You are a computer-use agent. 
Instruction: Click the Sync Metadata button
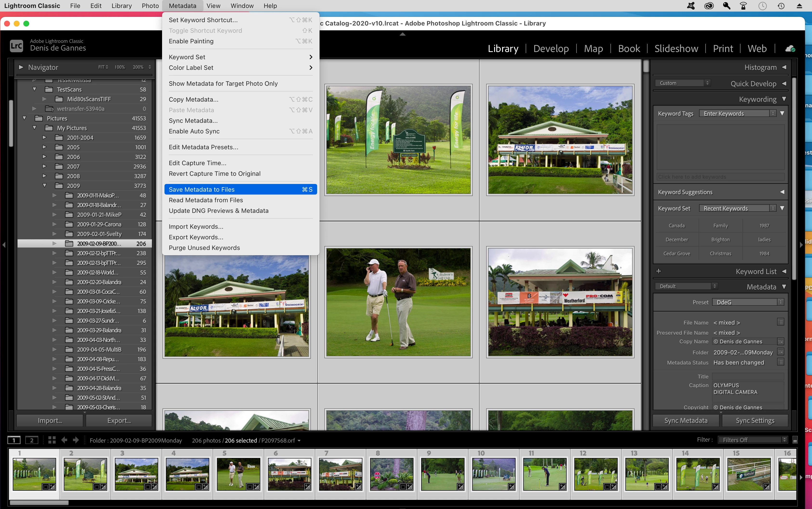point(686,420)
